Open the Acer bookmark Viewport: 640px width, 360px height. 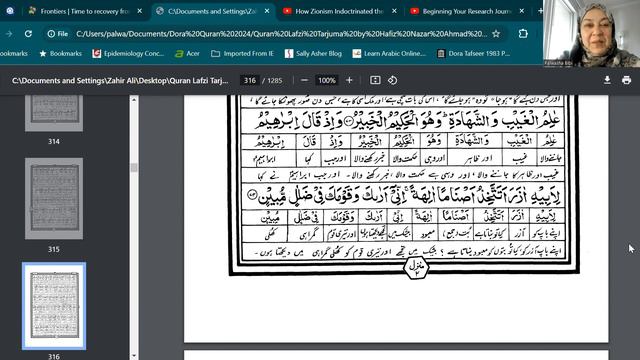click(187, 53)
